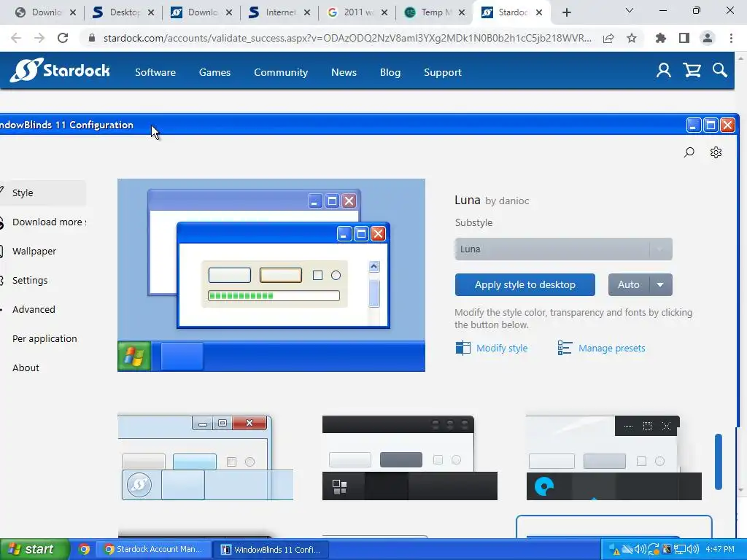Open the Stardock account user icon
Viewport: 747px width, 560px height.
pyautogui.click(x=664, y=71)
